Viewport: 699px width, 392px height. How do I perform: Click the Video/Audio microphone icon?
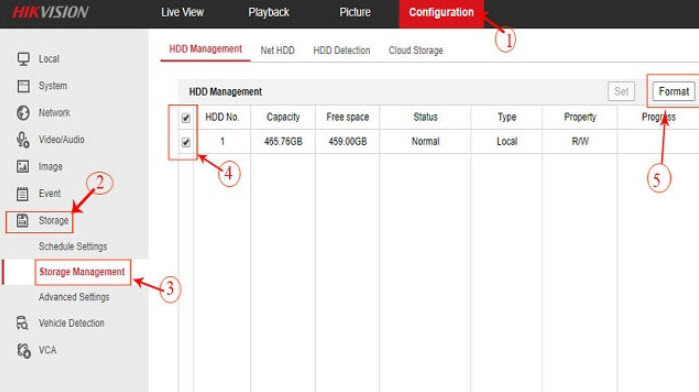coord(23,140)
